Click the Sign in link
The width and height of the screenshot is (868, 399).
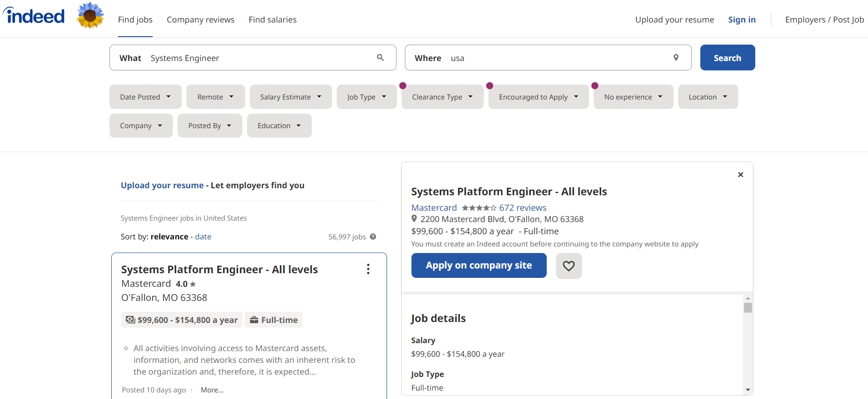742,20
